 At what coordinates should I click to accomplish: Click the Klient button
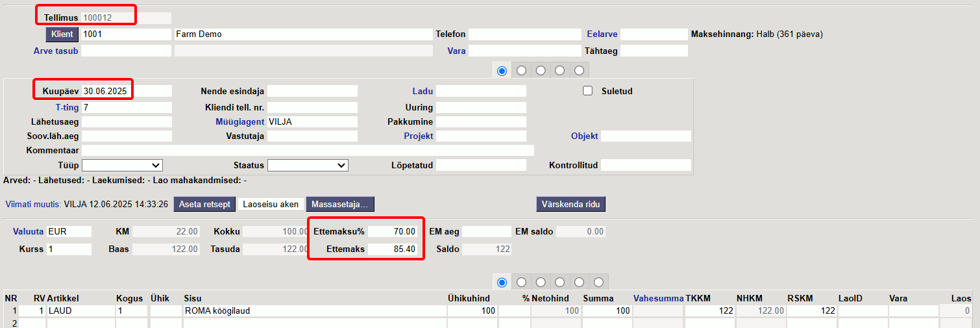tap(62, 34)
